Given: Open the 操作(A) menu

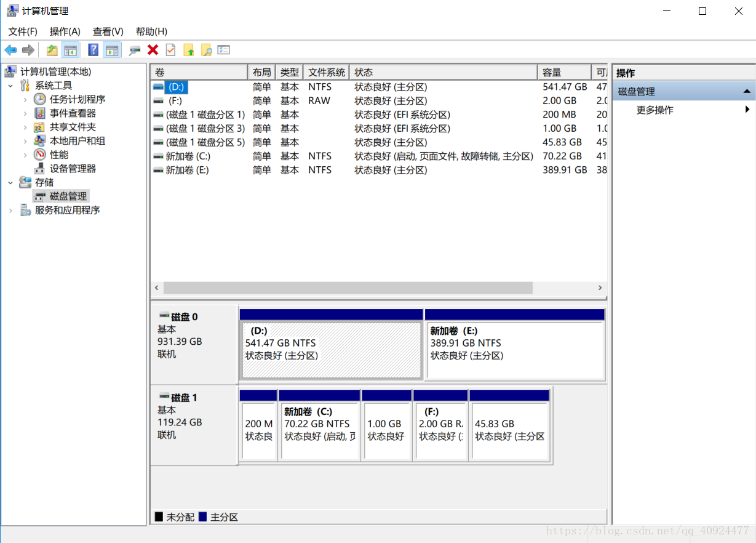Looking at the screenshot, I should [65, 31].
